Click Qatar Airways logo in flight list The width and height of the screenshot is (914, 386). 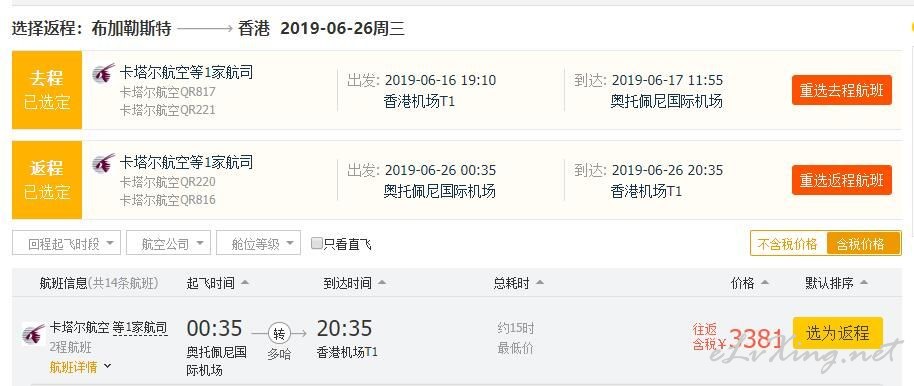(x=33, y=334)
